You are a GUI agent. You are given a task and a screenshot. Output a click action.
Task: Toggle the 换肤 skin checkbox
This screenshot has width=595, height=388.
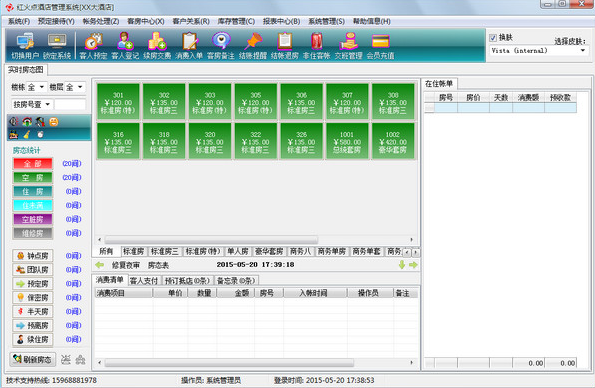coord(493,38)
